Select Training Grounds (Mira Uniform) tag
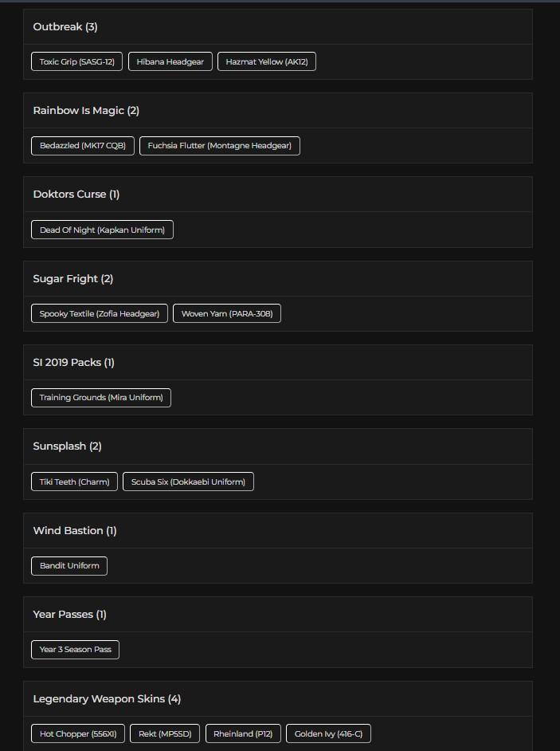The height and width of the screenshot is (751, 560). 100,398
